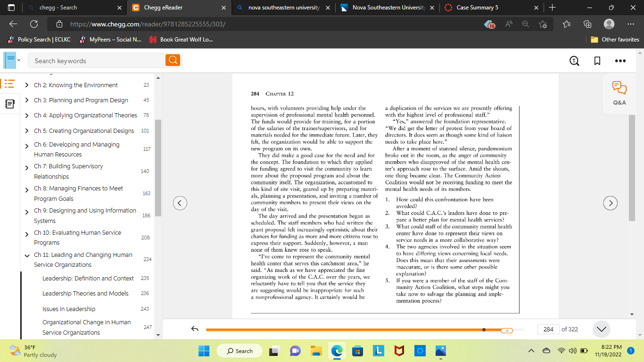Click the dropdown arrow beside the blue menu icon
This screenshot has height=362, width=644.
pyautogui.click(x=19, y=60)
